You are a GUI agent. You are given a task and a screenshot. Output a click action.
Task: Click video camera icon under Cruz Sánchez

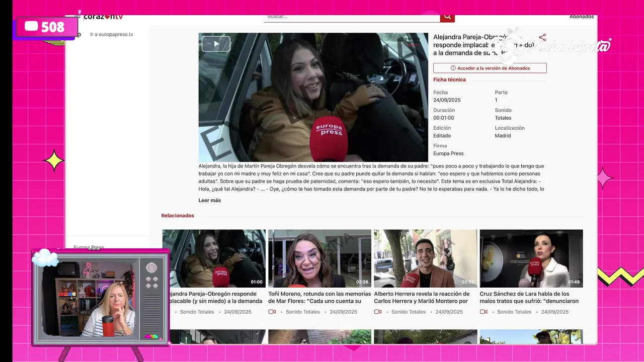click(484, 312)
